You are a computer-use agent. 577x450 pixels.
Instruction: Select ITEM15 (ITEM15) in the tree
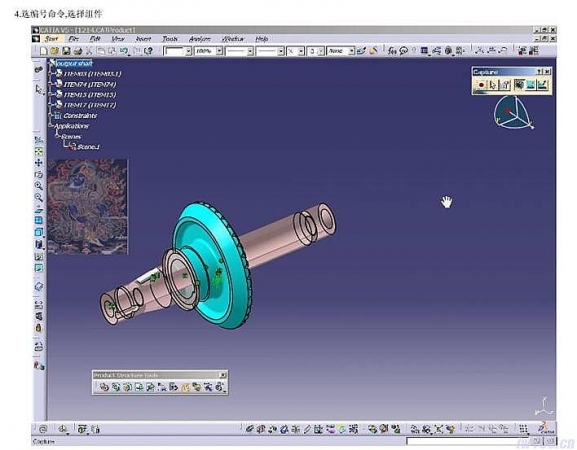[90, 95]
